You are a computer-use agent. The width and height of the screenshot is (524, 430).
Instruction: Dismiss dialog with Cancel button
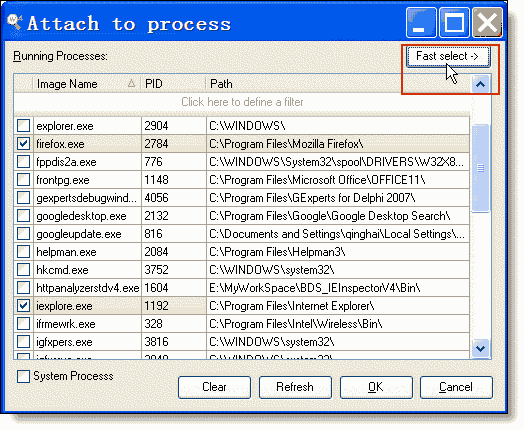(x=456, y=387)
